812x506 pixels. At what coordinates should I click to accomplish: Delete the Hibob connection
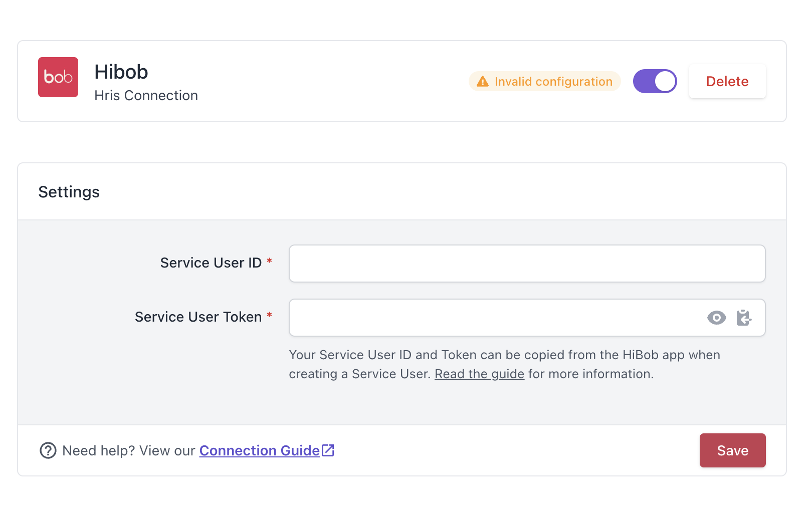tap(727, 81)
